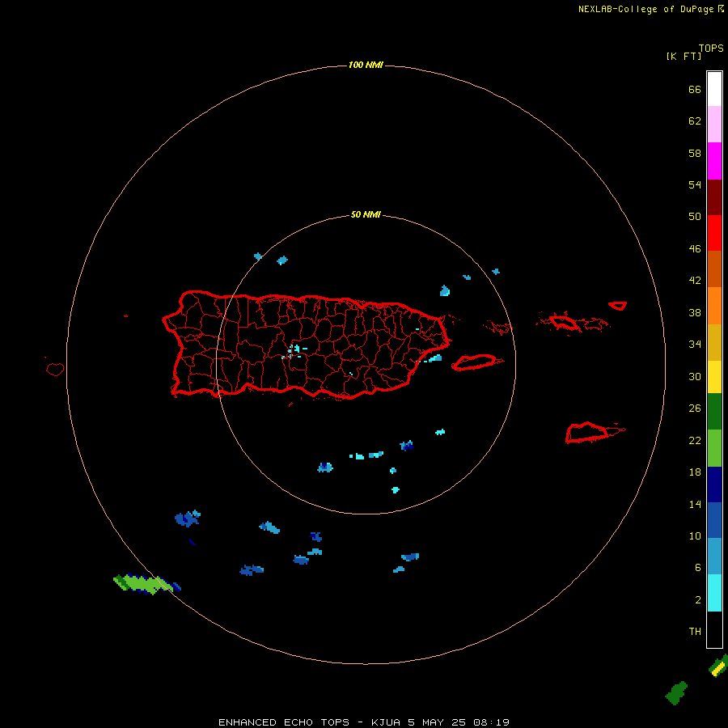Click the legend value "46"
This screenshot has width=728, height=728.
[x=695, y=249]
